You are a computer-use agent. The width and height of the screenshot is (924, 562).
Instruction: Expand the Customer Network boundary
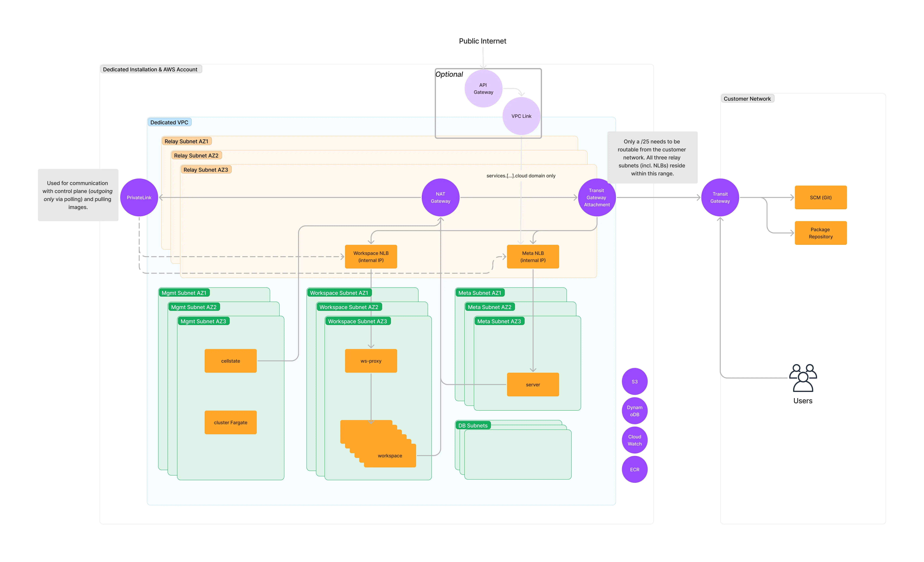[x=746, y=99]
